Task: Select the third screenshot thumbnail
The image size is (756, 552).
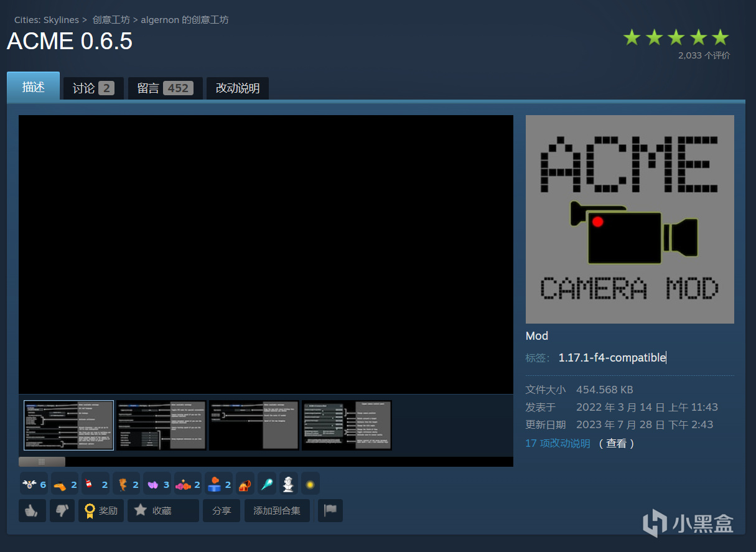Action: click(x=254, y=425)
